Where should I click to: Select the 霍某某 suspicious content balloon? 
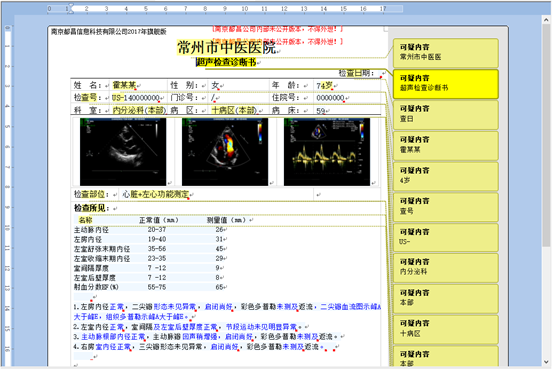[446, 145]
